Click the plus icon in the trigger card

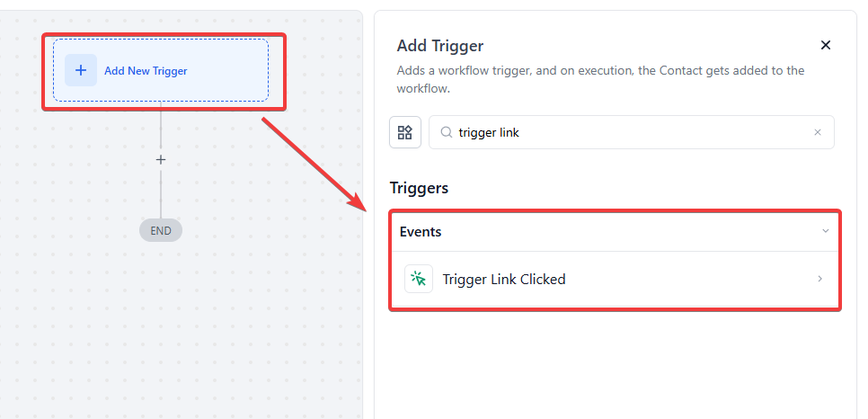81,70
